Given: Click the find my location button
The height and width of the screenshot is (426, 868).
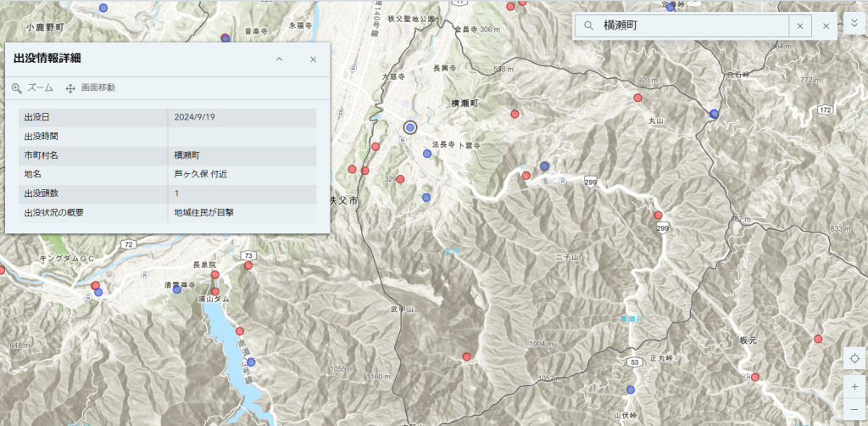Looking at the screenshot, I should point(854,360).
